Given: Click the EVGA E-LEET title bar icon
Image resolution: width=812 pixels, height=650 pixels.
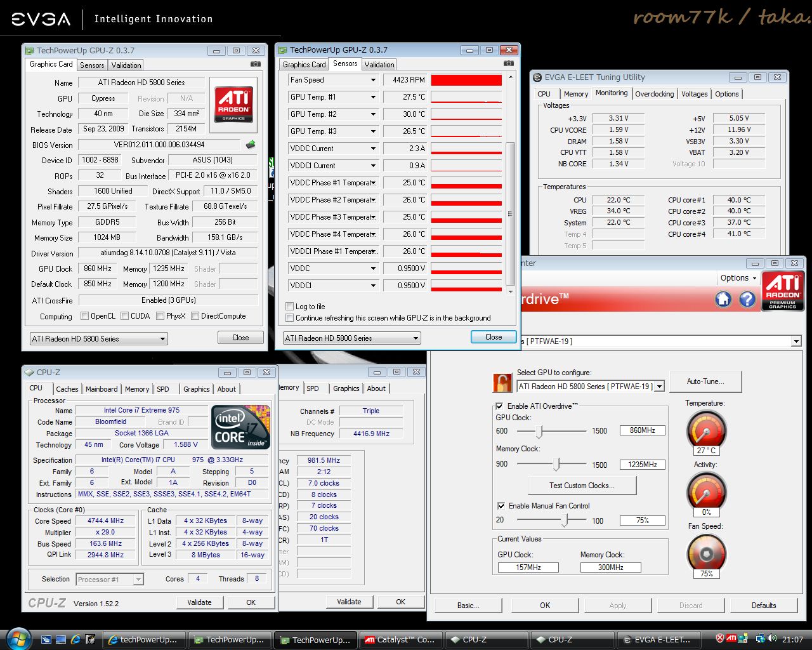Looking at the screenshot, I should point(537,77).
